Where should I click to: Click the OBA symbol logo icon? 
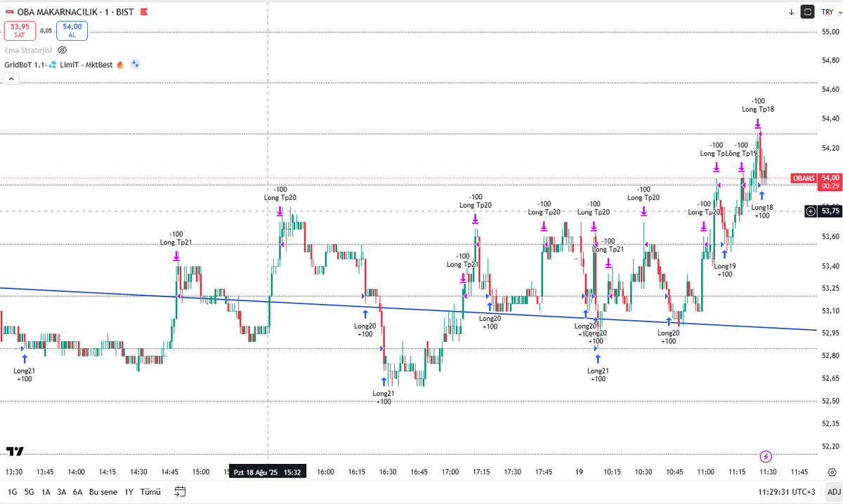10,12
